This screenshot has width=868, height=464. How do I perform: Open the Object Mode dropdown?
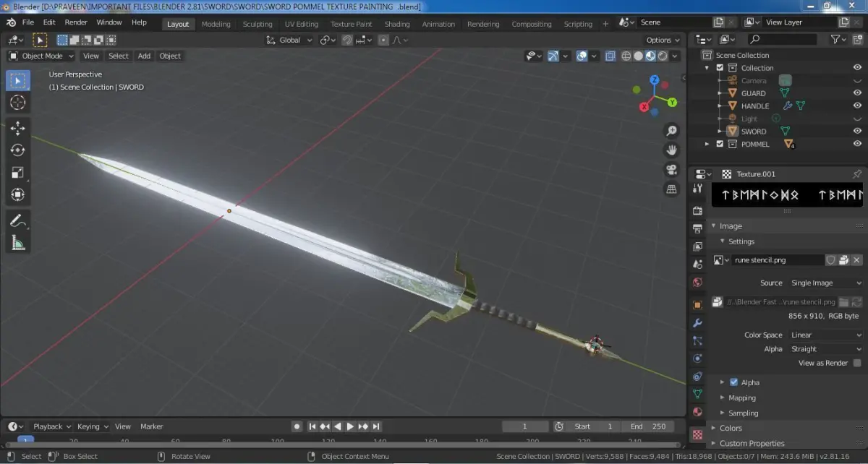coord(41,56)
